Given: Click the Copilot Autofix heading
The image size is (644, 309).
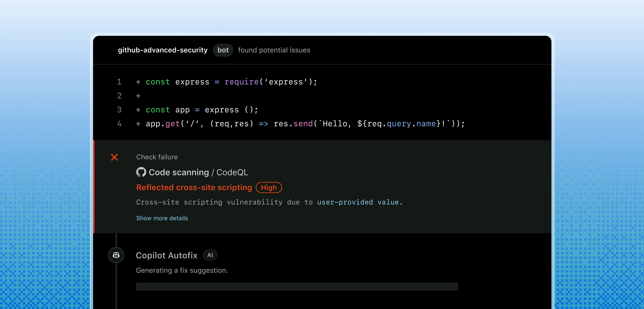Looking at the screenshot, I should (x=167, y=255).
